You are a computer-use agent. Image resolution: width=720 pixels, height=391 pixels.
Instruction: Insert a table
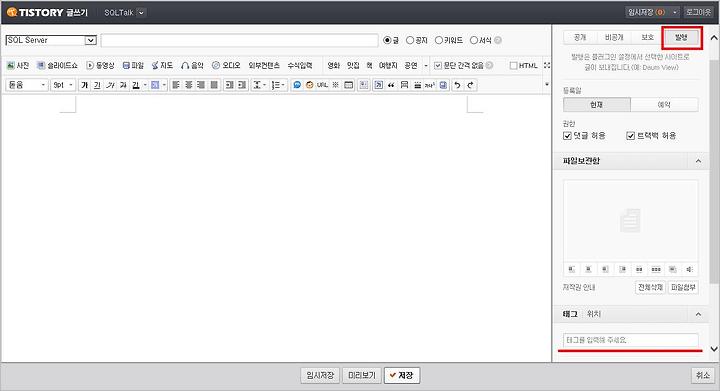349,85
